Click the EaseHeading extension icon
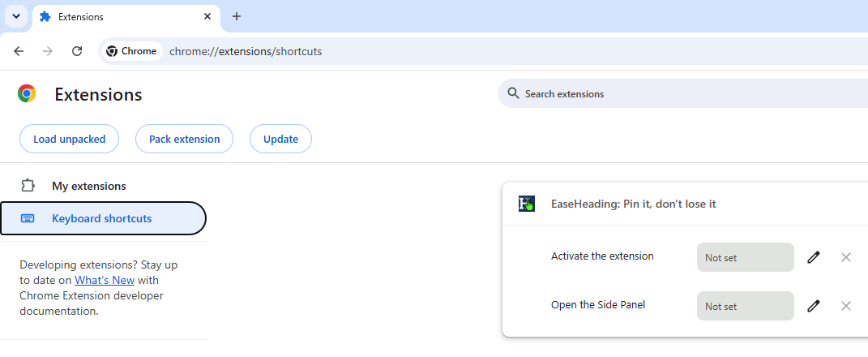 (527, 204)
